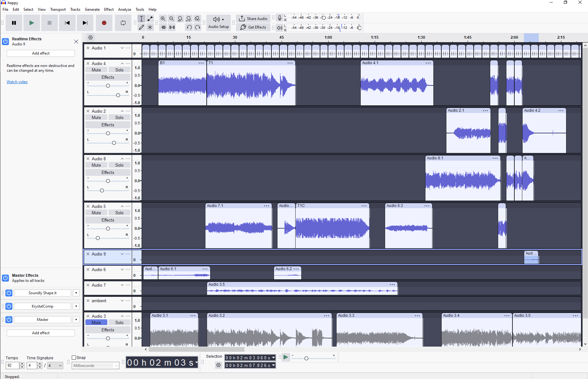
Task: Toggle the Loop playback button
Action: (123, 23)
